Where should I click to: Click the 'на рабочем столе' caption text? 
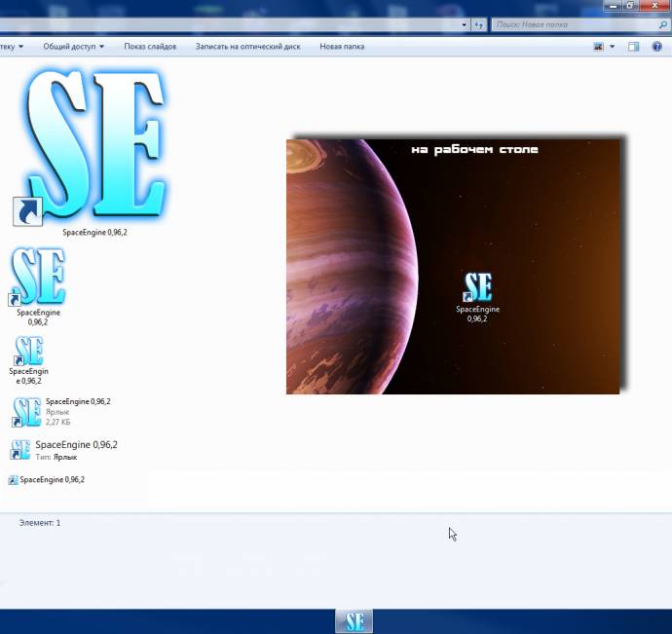(x=474, y=150)
